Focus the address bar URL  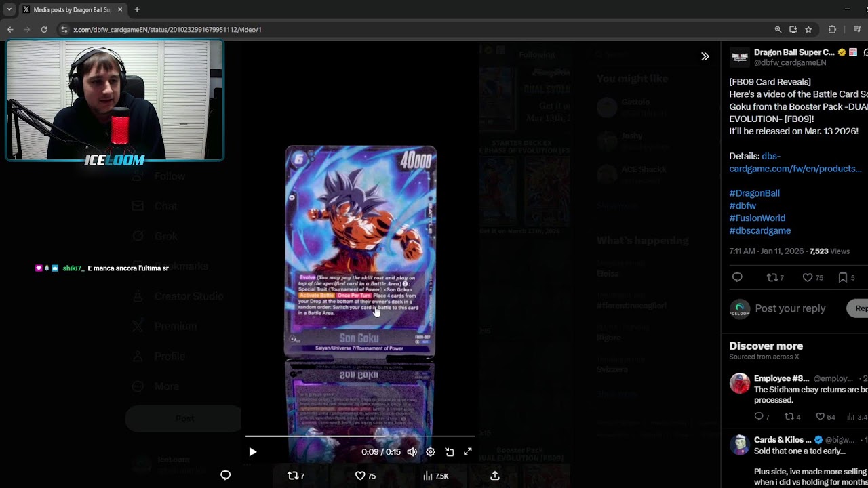tap(167, 30)
